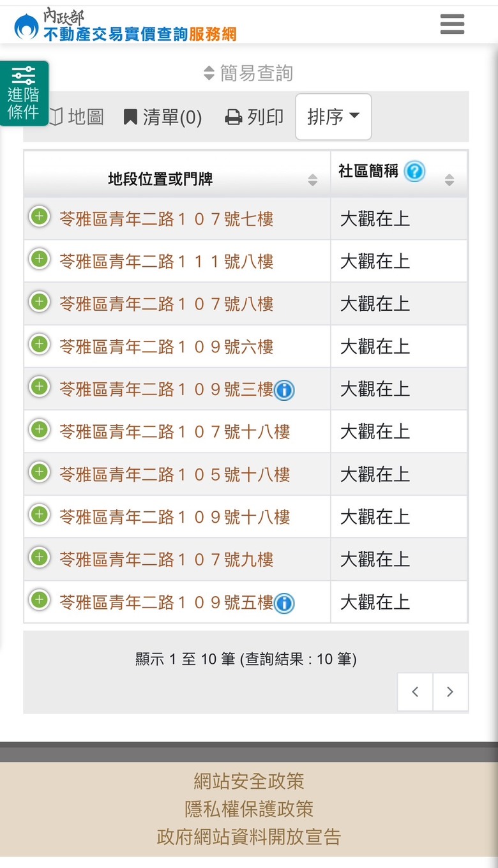Open 隱私權保護政策 link

pyautogui.click(x=249, y=809)
